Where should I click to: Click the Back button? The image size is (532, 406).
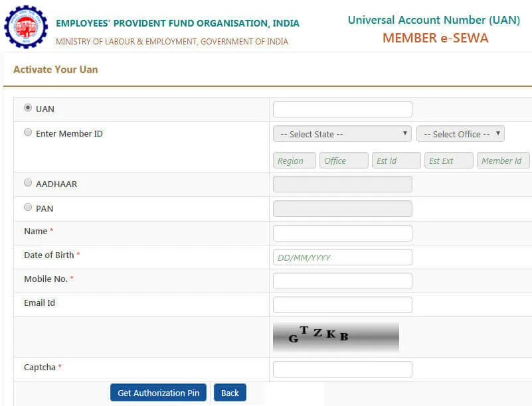[x=230, y=392]
